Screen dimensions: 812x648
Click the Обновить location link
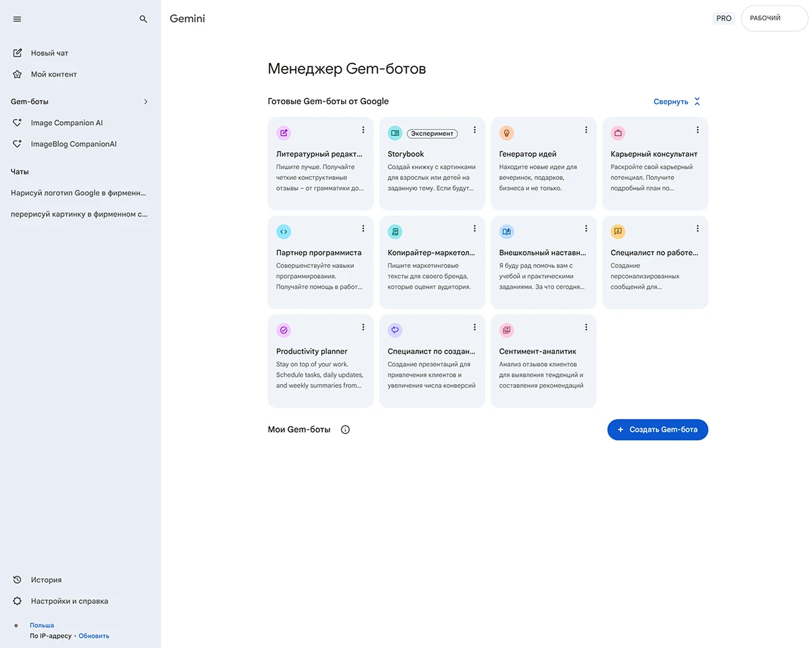[x=94, y=636]
